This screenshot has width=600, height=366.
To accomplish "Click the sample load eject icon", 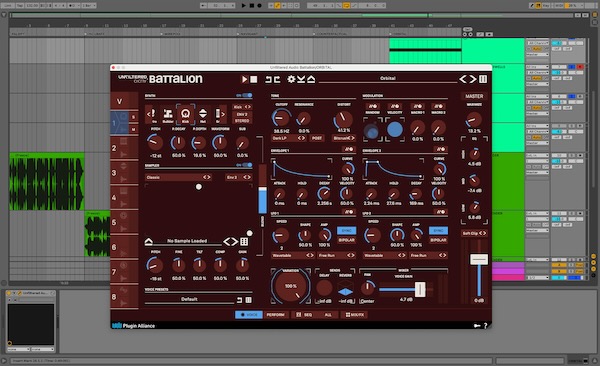I will click(x=149, y=242).
